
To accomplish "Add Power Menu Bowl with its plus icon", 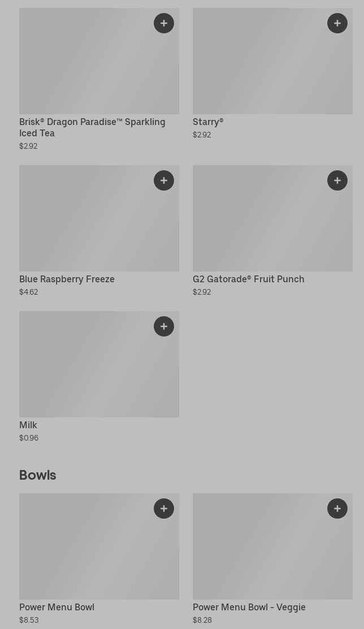I will [164, 509].
